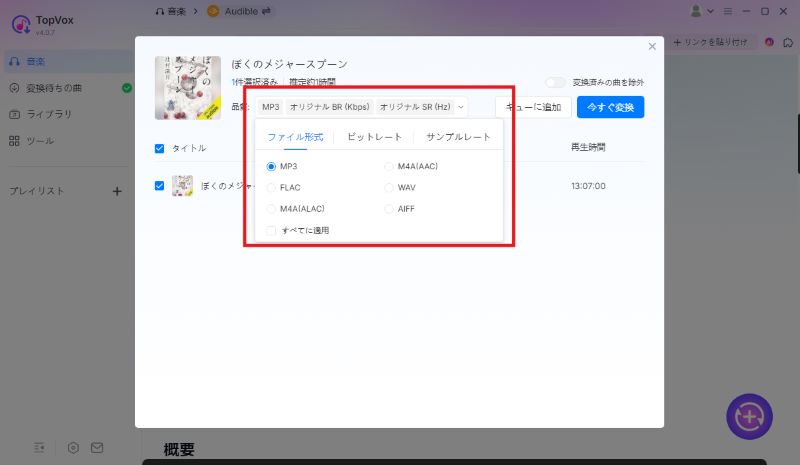Click キューに追加 button
Viewport: 800px width, 465px height.
click(533, 107)
